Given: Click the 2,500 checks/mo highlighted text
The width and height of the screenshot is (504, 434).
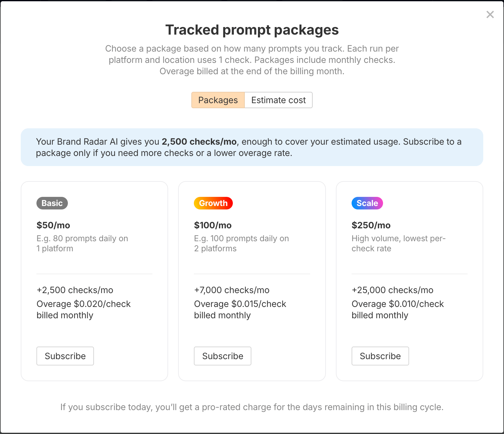Looking at the screenshot, I should [199, 142].
